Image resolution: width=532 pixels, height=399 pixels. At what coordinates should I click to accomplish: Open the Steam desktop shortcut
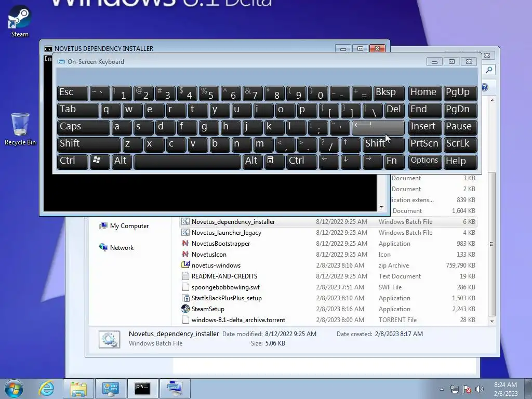pos(20,21)
